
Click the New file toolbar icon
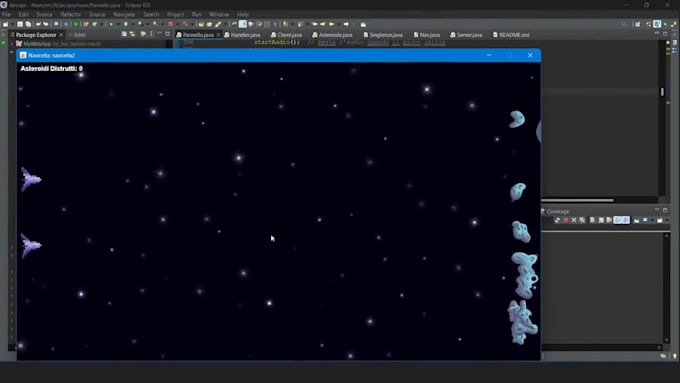pos(5,24)
